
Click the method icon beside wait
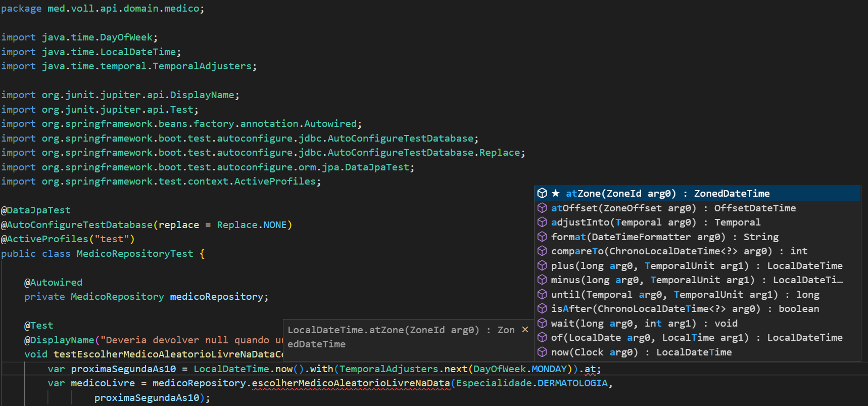click(542, 323)
